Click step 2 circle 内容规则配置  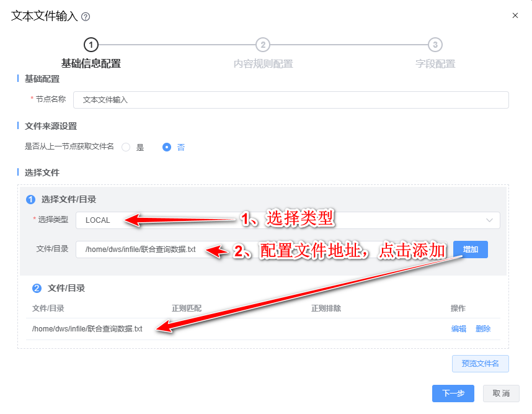tap(263, 45)
